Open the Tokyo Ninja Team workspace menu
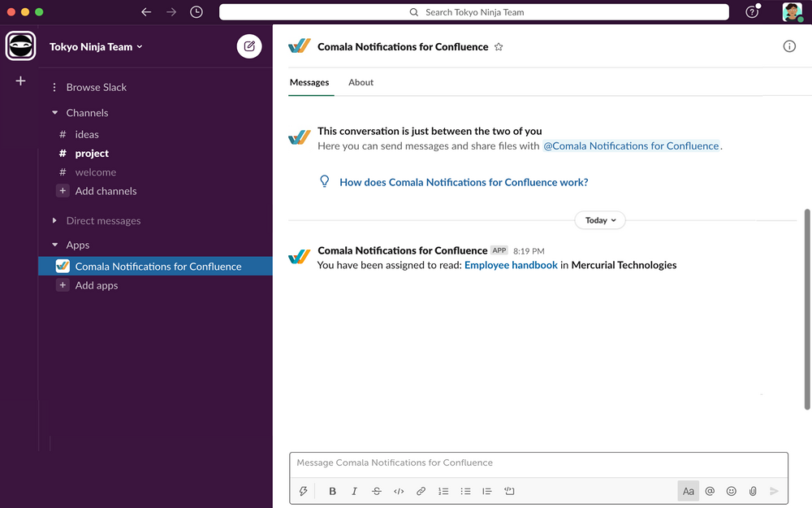This screenshot has width=812, height=508. (x=96, y=46)
